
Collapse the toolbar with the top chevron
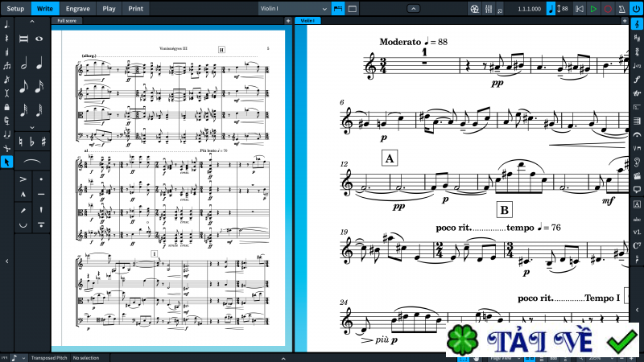click(x=413, y=9)
